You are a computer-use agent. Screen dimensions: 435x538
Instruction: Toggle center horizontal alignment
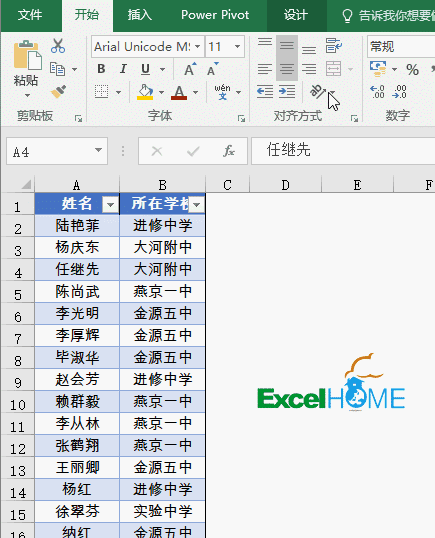point(287,69)
